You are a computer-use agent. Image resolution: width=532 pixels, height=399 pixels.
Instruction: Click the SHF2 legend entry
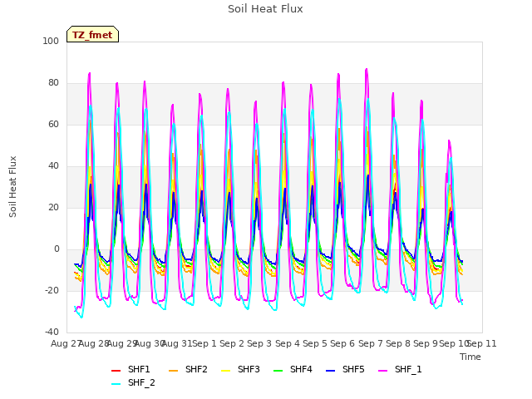pyautogui.click(x=188, y=369)
